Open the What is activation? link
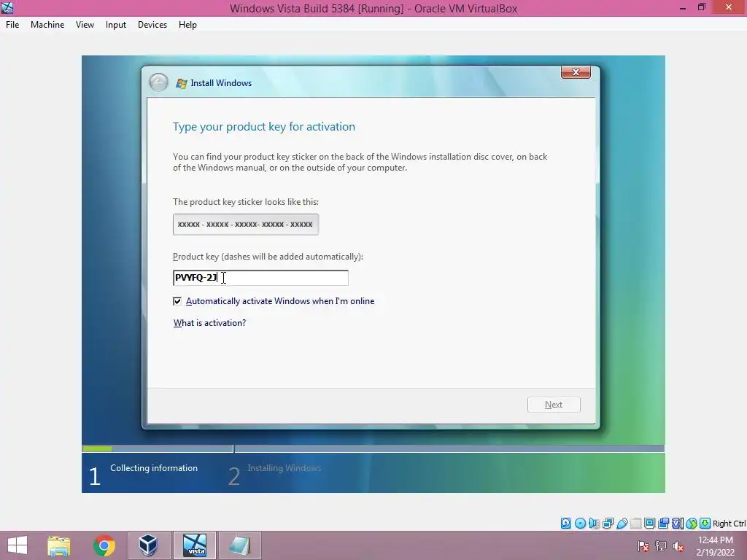This screenshot has height=560, width=747. (209, 323)
